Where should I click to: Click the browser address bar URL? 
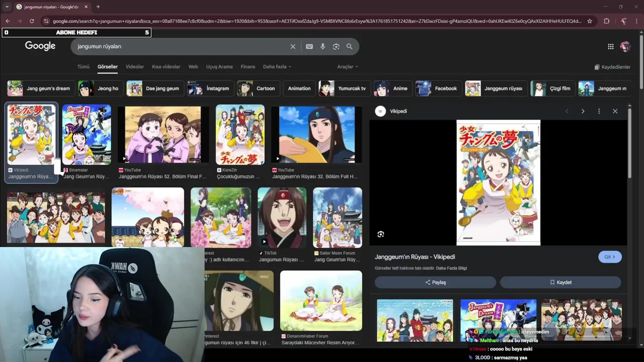[x=317, y=21]
